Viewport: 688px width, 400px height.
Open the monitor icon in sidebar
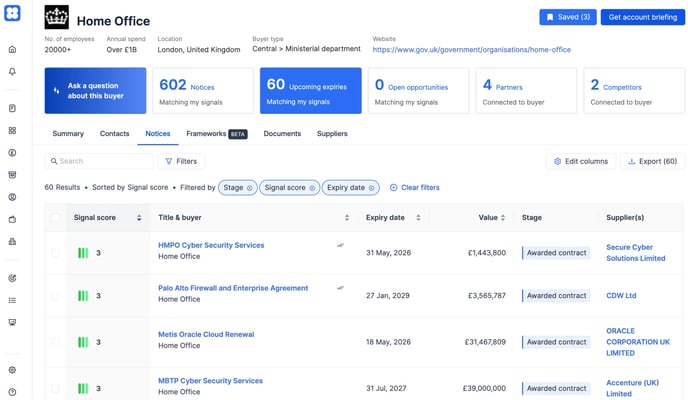tap(12, 322)
